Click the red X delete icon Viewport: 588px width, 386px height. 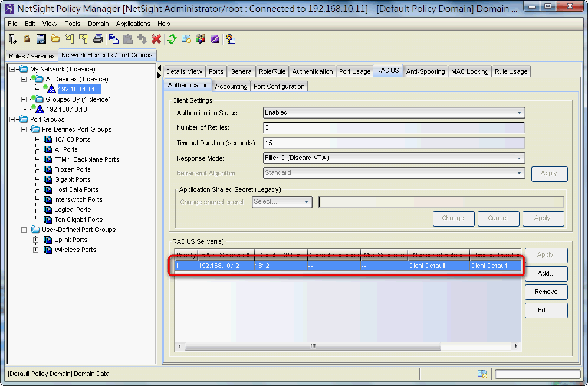[156, 39]
